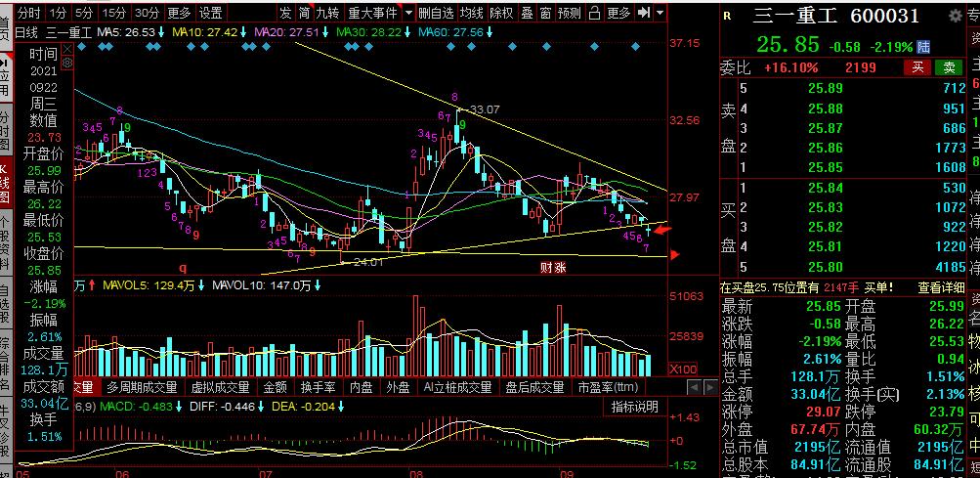Switch to 换手率 indicator tab
980x478 pixels.
[318, 387]
